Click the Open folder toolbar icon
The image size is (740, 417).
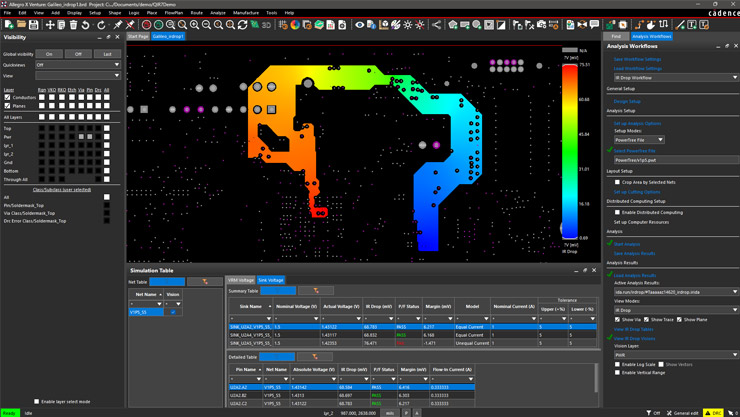[x=21, y=25]
